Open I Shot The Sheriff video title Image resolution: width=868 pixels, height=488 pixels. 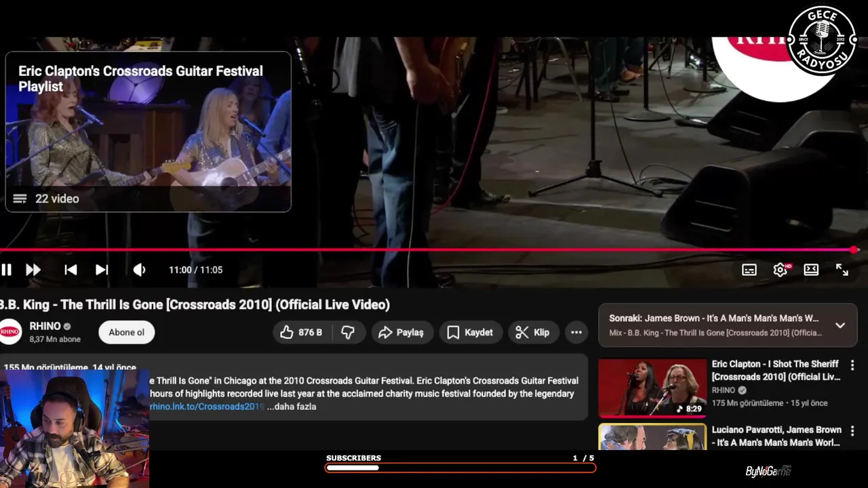[775, 370]
